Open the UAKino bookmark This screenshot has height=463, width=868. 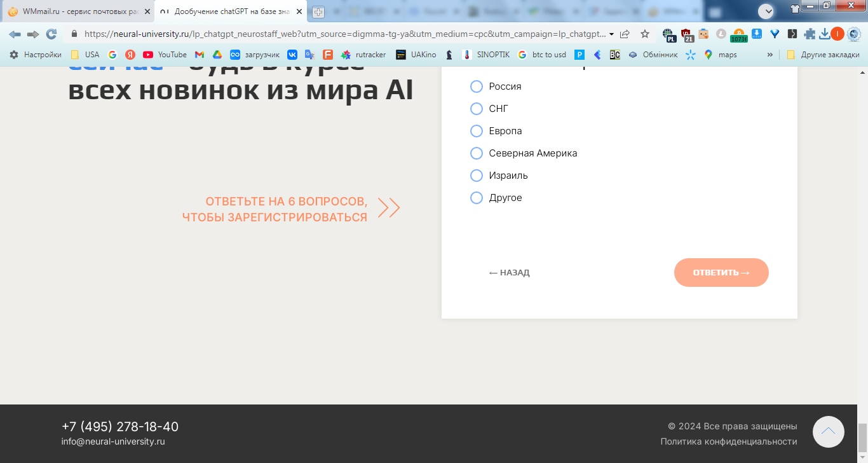click(x=416, y=55)
